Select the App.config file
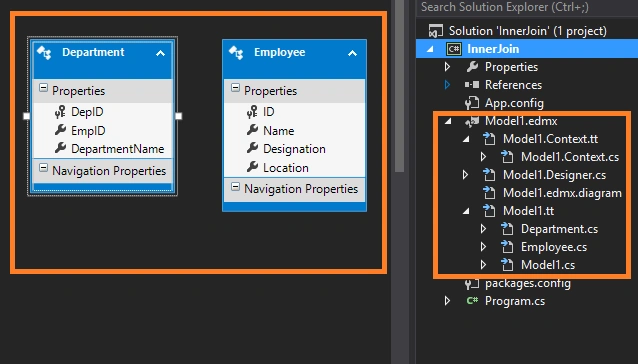Image resolution: width=638 pixels, height=364 pixels. (x=514, y=103)
